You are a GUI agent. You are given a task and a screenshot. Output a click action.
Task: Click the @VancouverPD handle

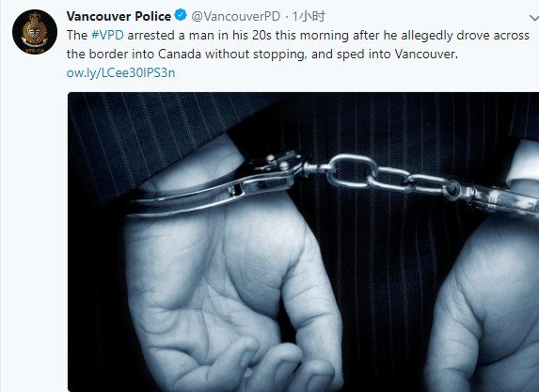(x=236, y=16)
